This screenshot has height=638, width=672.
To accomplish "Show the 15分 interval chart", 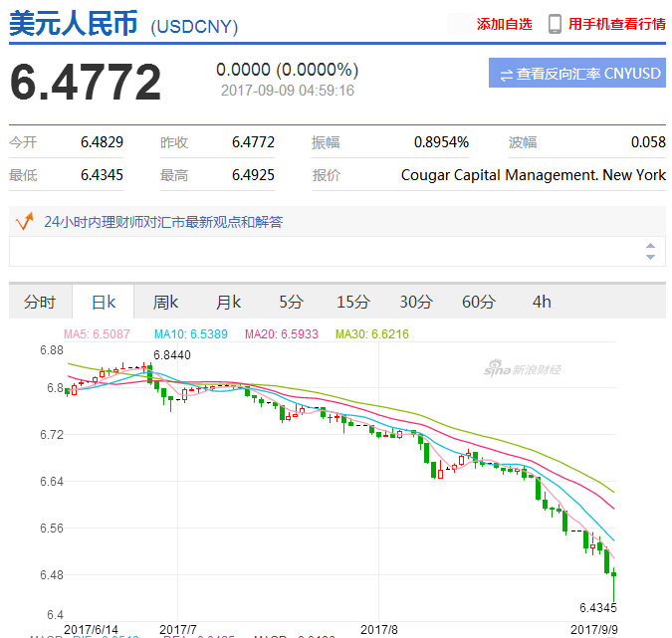I will point(353,302).
